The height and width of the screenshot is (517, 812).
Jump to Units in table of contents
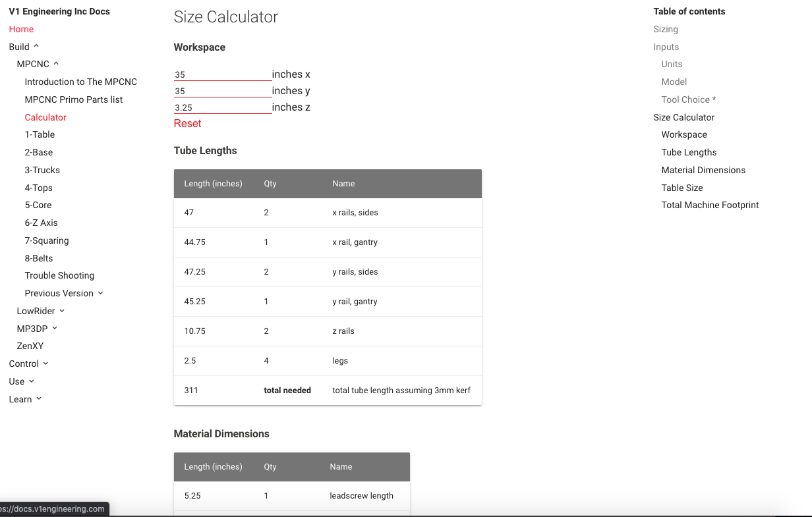pos(672,64)
